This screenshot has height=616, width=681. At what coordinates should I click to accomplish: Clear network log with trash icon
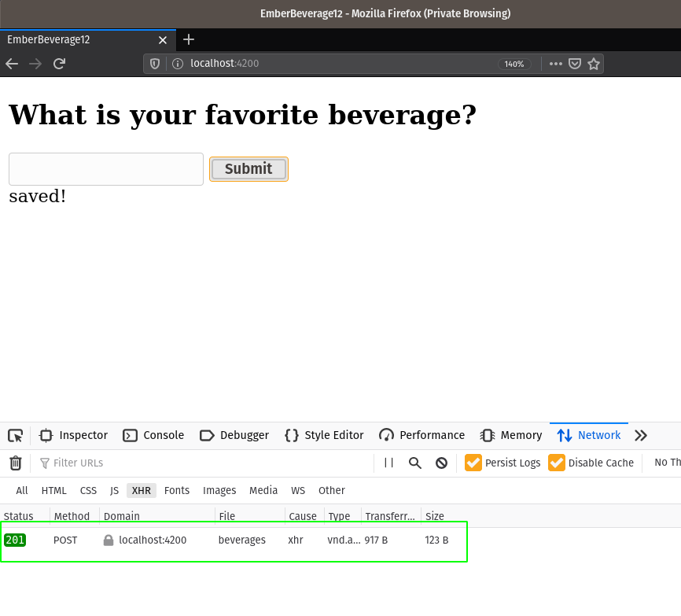pos(15,463)
